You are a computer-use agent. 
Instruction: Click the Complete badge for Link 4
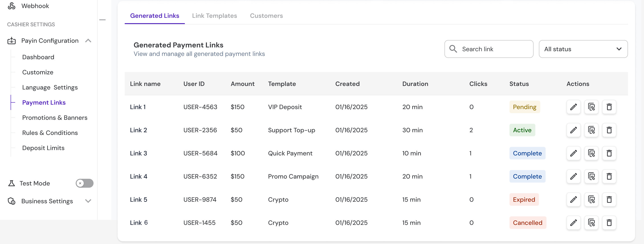coord(527,177)
